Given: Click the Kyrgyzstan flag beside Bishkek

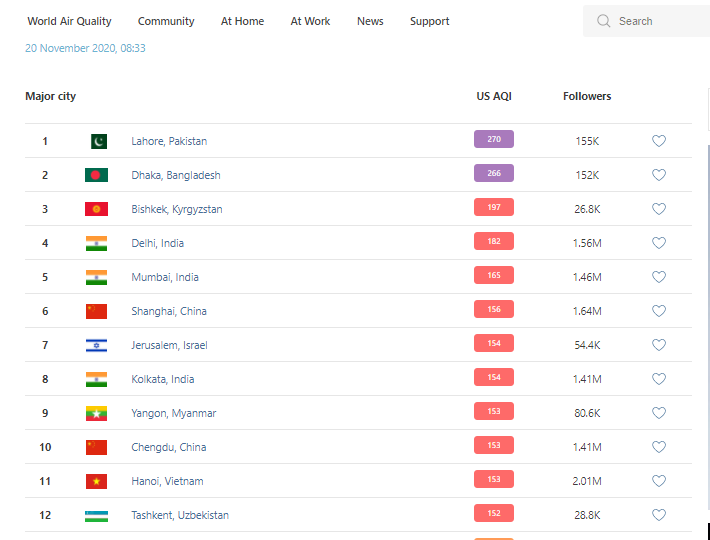Looking at the screenshot, I should tap(96, 209).
